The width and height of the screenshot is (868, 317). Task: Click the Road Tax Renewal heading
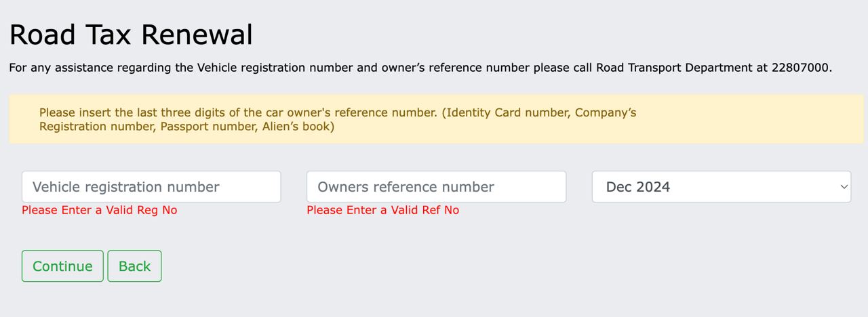click(x=131, y=35)
